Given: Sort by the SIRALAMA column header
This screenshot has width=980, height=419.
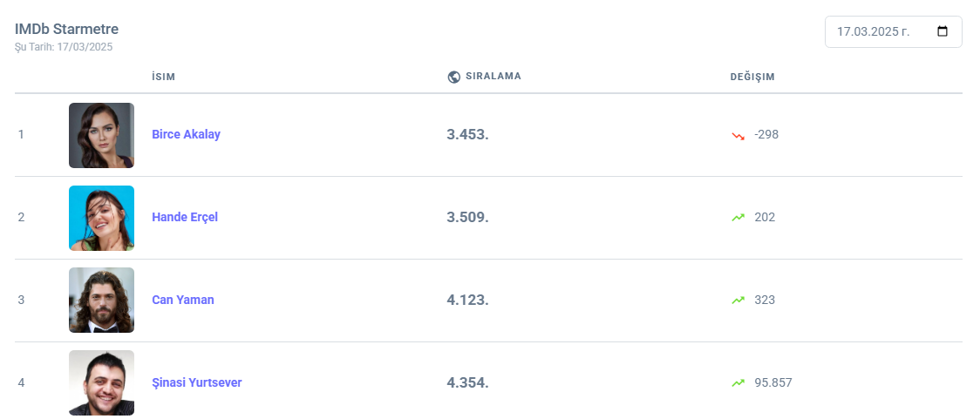Looking at the screenshot, I should [493, 77].
